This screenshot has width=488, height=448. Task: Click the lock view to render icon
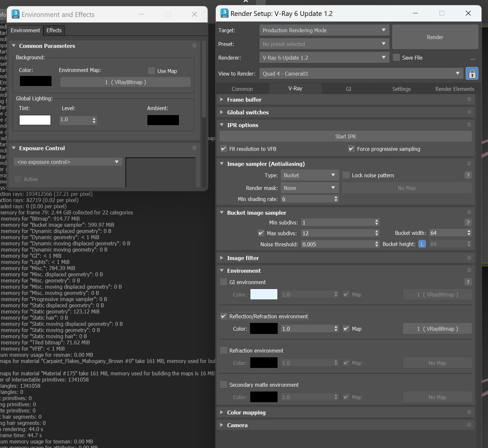coord(472,74)
